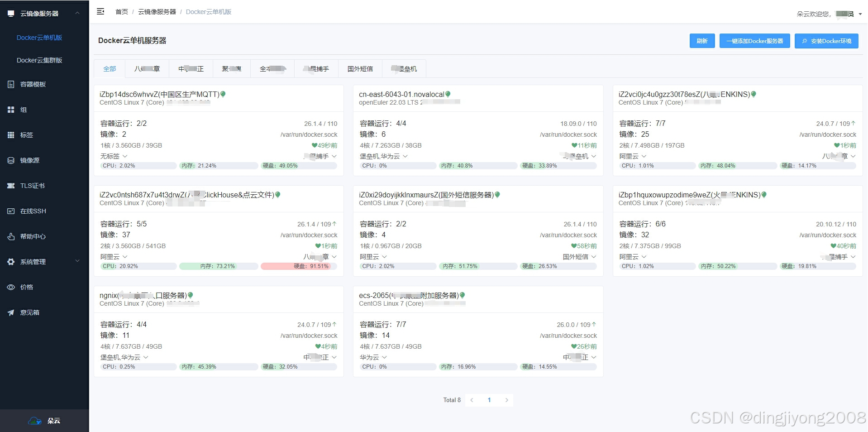Click the 标签 table icon in sidebar

pyautogui.click(x=11, y=135)
